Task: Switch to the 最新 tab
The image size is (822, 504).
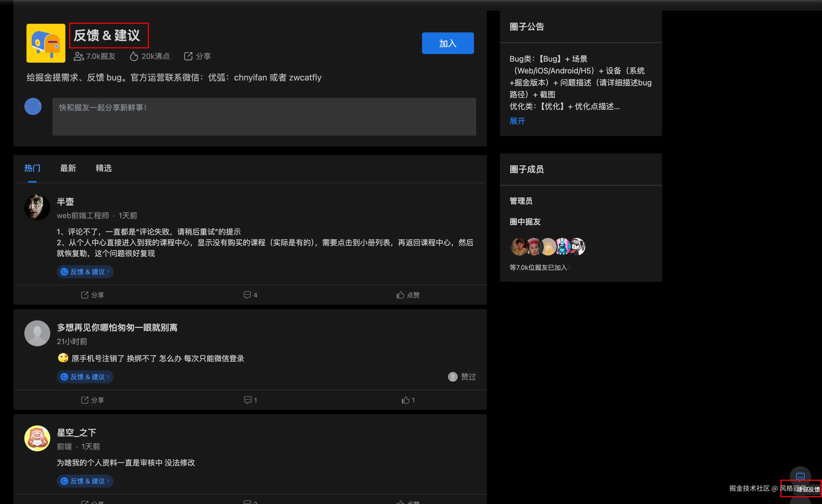Action: point(68,168)
